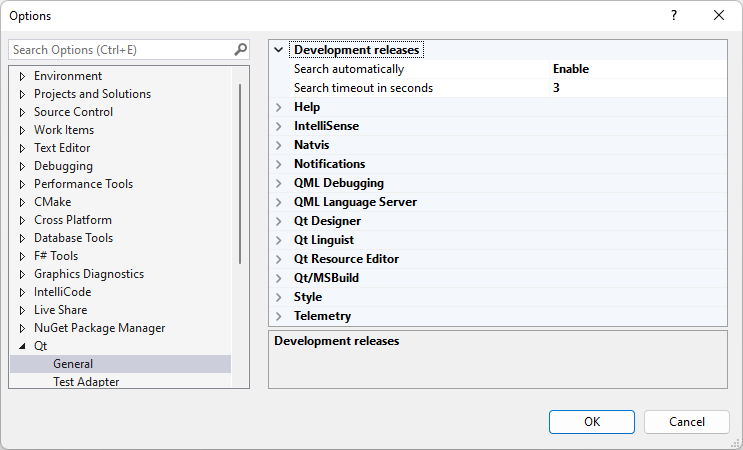Expand the Qt/MSBuild section chevron
The image size is (743, 450).
click(x=279, y=278)
